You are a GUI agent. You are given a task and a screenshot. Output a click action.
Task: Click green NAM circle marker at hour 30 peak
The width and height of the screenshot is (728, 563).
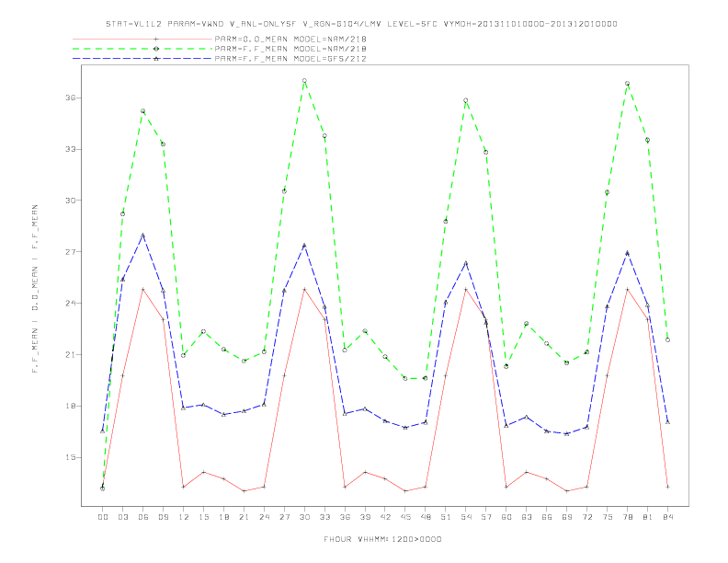pos(304,81)
